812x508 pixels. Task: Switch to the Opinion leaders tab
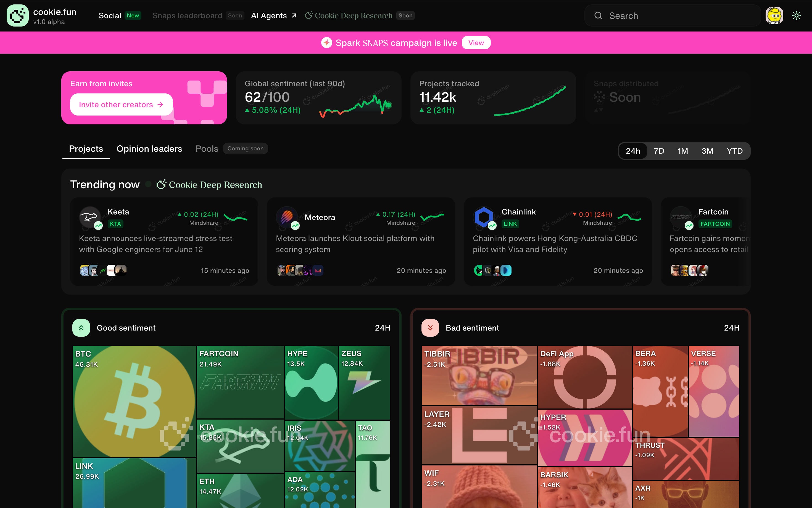pos(149,149)
